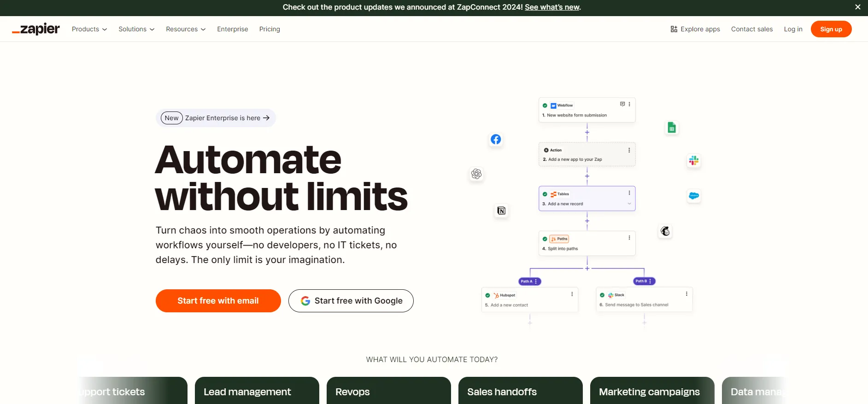
Task: Open the Slack step three-dot menu
Action: tap(686, 294)
